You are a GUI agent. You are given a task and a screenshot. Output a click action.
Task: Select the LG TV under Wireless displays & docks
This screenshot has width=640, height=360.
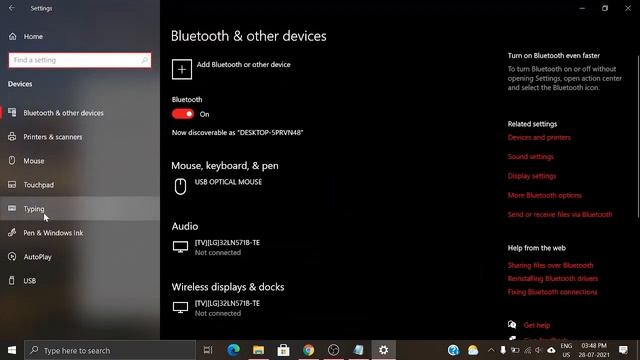(227, 308)
